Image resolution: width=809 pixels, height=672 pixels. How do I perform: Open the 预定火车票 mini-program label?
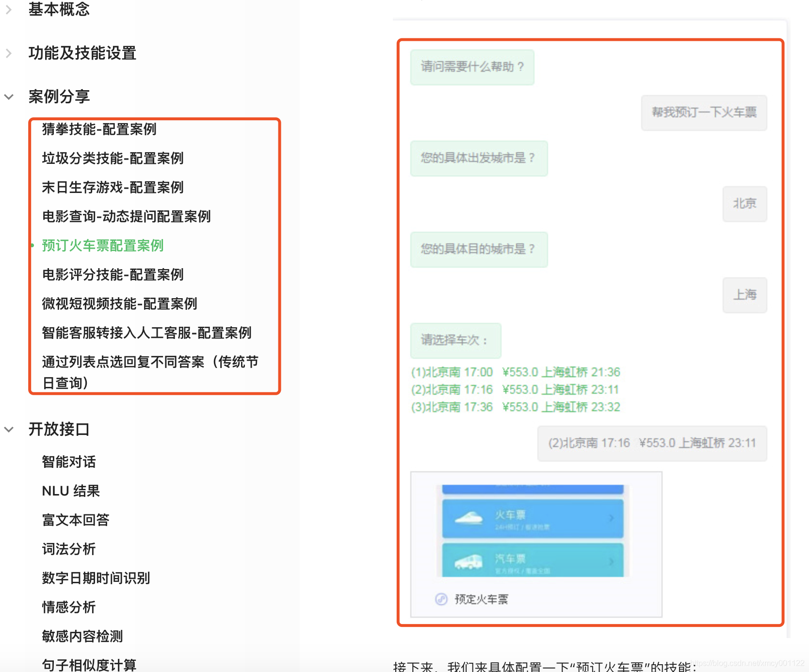point(481,599)
